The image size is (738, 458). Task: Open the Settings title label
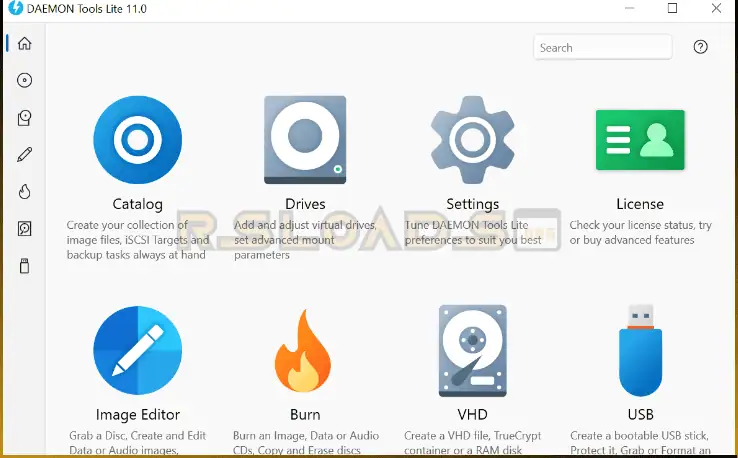coord(473,204)
